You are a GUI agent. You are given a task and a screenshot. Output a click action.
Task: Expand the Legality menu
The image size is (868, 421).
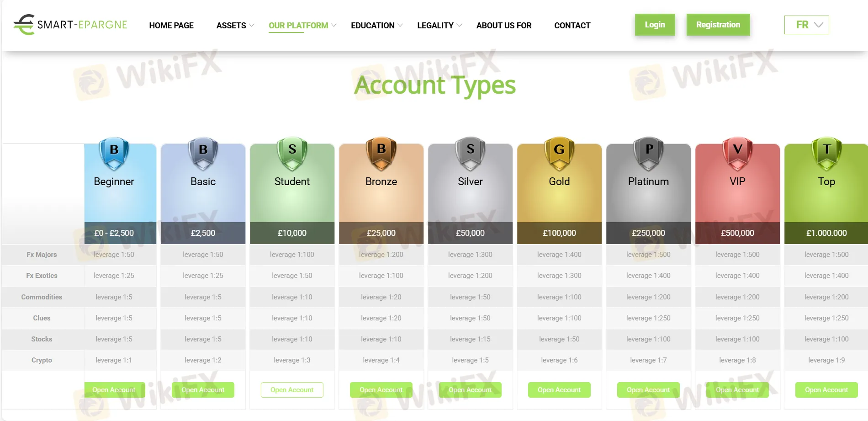(x=439, y=26)
